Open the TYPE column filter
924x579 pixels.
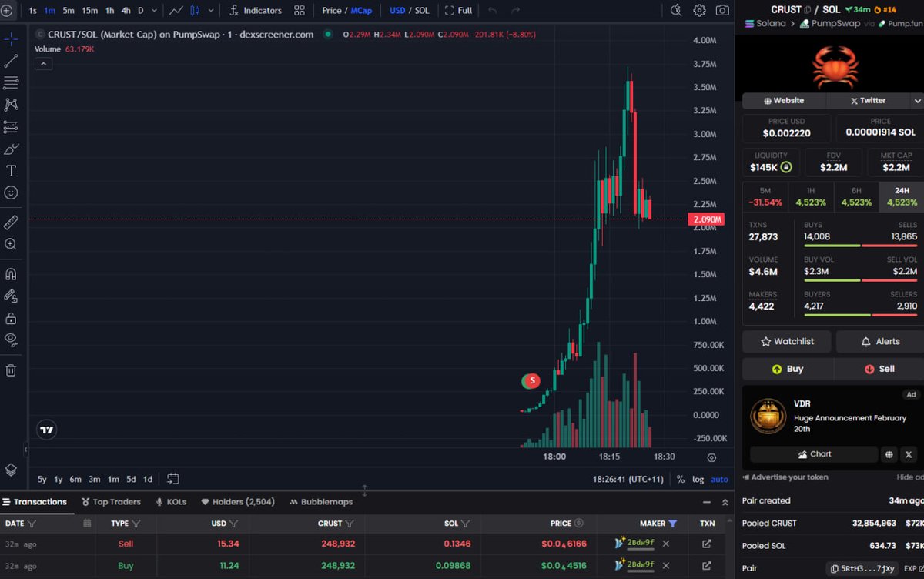click(136, 524)
